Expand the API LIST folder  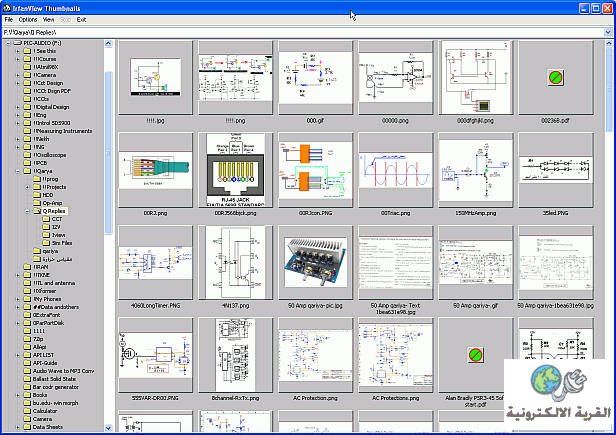coord(18,355)
